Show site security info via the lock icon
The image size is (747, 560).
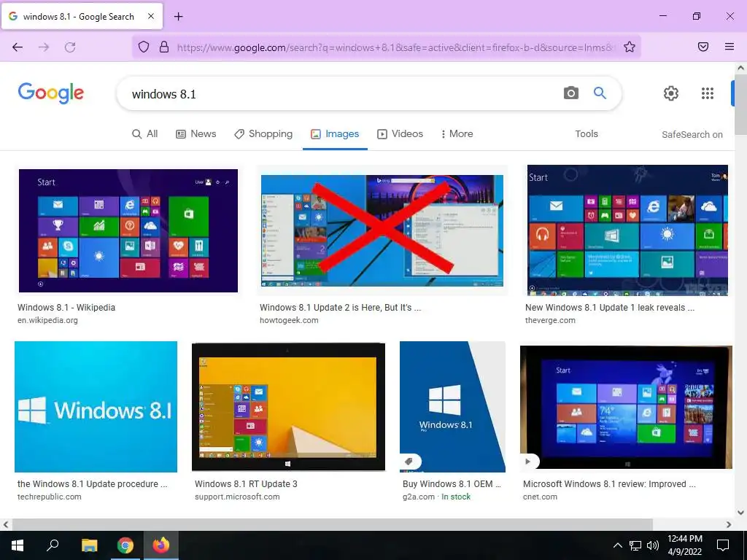pos(164,47)
